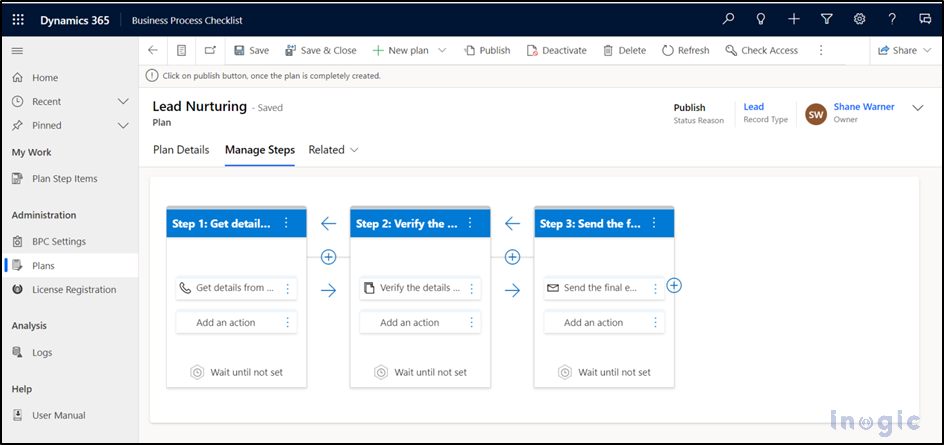
Task: Open the Dynamics 365 app launcher waffle
Action: pyautogui.click(x=18, y=20)
